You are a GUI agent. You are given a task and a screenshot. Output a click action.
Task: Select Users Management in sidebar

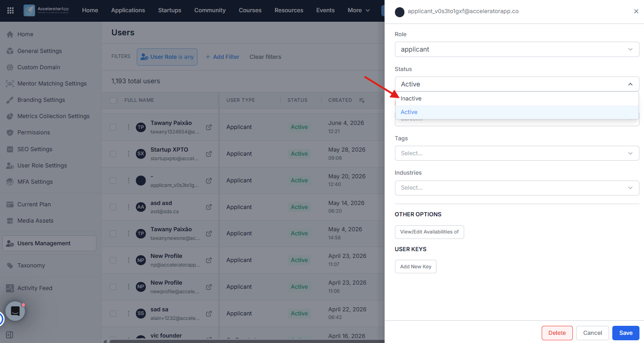click(x=49, y=243)
